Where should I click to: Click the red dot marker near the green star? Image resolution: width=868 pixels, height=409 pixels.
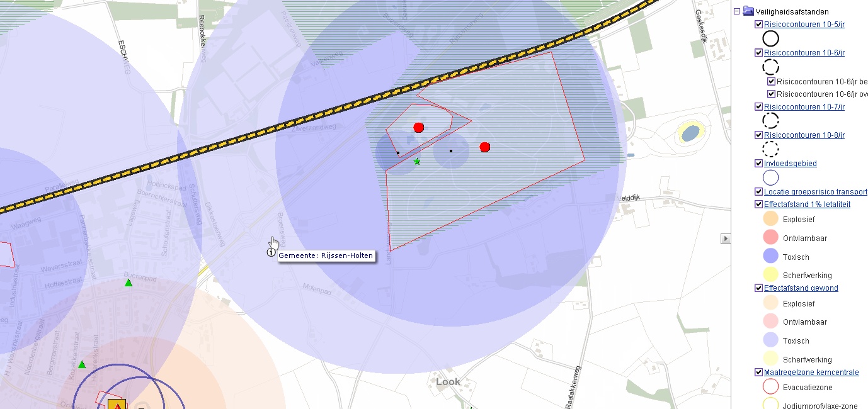point(419,128)
